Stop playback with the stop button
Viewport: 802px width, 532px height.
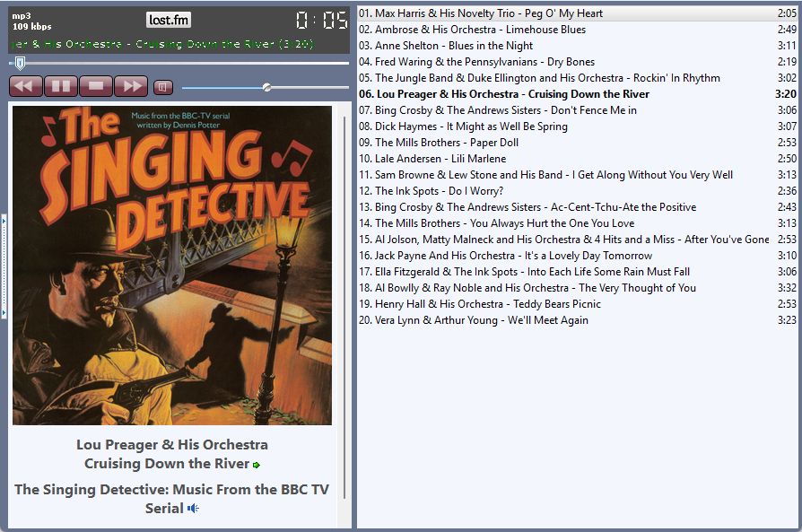[96, 86]
